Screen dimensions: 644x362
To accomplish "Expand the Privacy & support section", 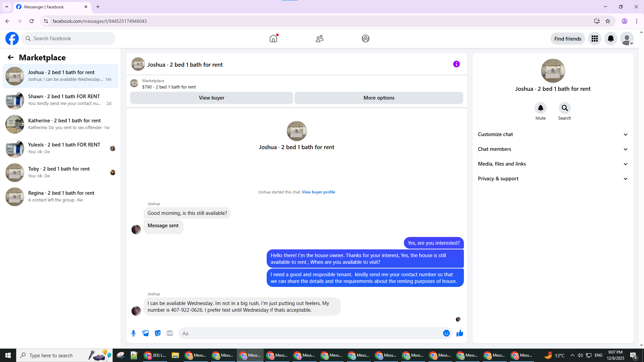I will coord(553,179).
